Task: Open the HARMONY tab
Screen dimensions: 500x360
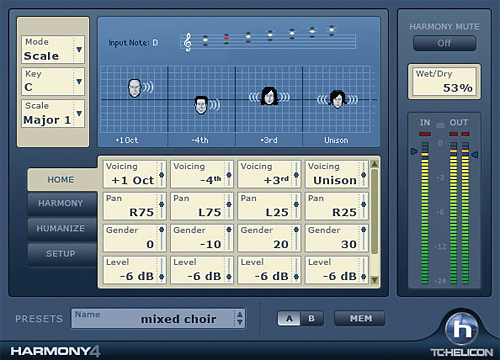Action: pyautogui.click(x=61, y=203)
